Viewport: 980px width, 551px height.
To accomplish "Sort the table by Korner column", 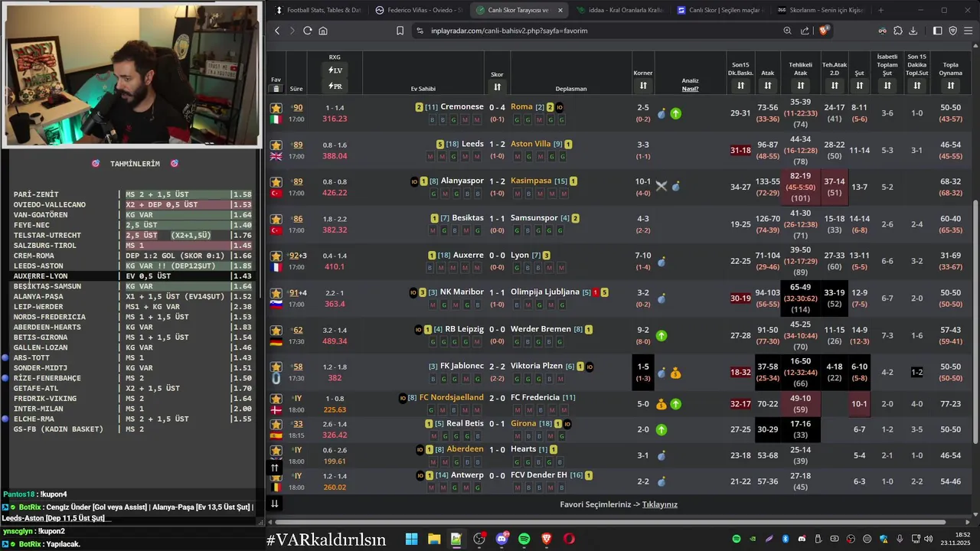I will point(643,86).
